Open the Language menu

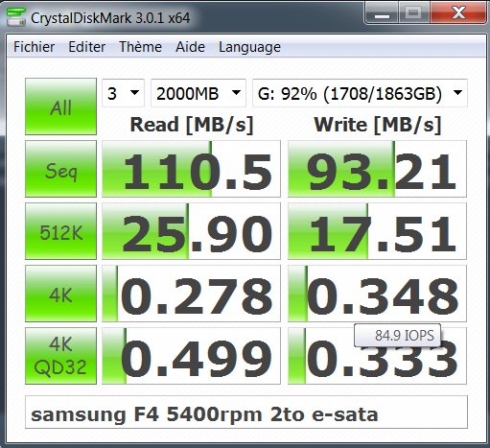point(249,47)
